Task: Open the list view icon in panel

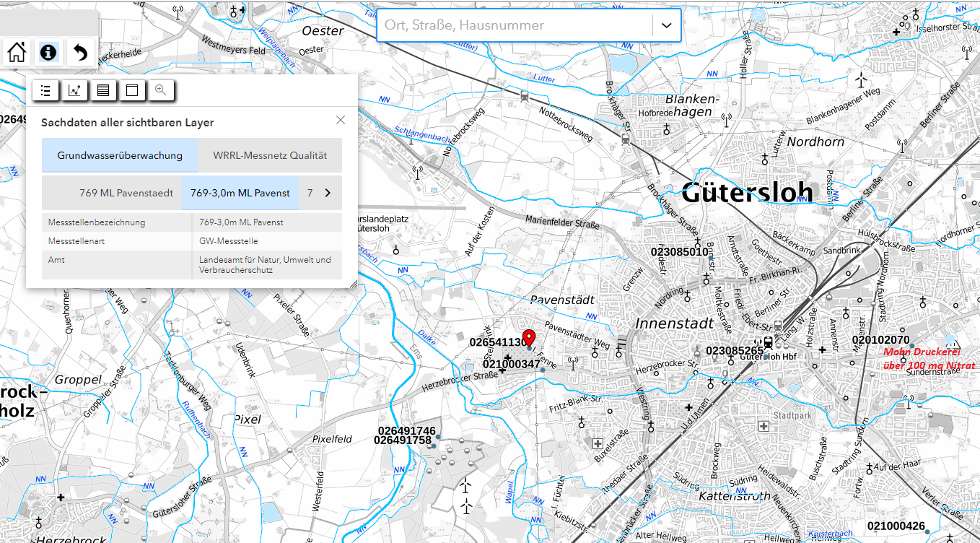Action: (46, 90)
